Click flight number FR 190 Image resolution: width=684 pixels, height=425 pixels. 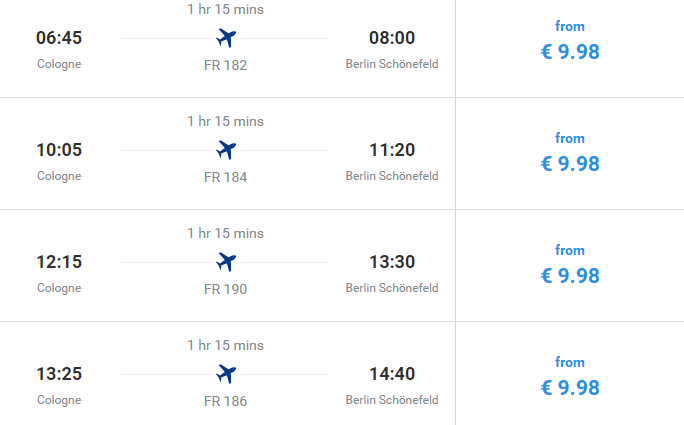(225, 289)
